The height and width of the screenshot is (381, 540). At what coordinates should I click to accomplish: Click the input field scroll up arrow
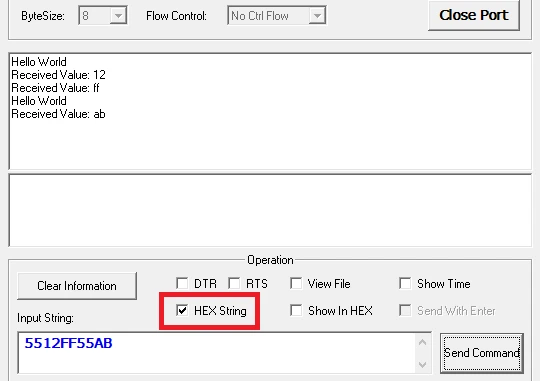[423, 342]
